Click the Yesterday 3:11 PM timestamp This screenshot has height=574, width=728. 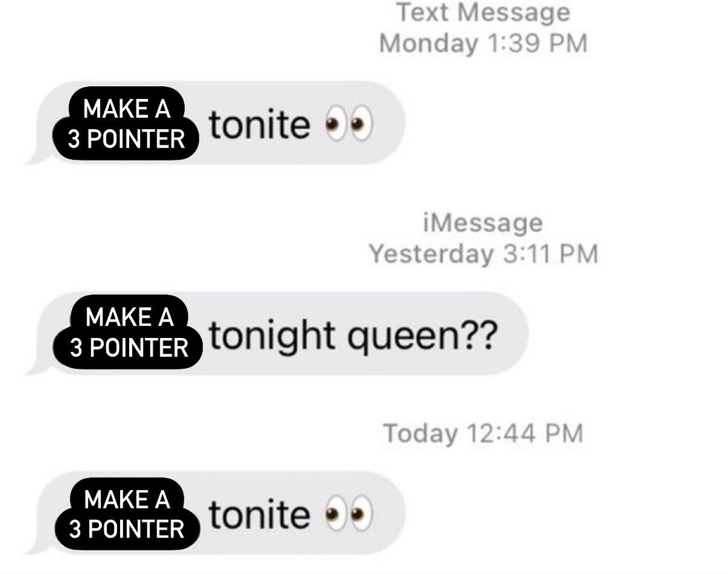[x=484, y=254]
